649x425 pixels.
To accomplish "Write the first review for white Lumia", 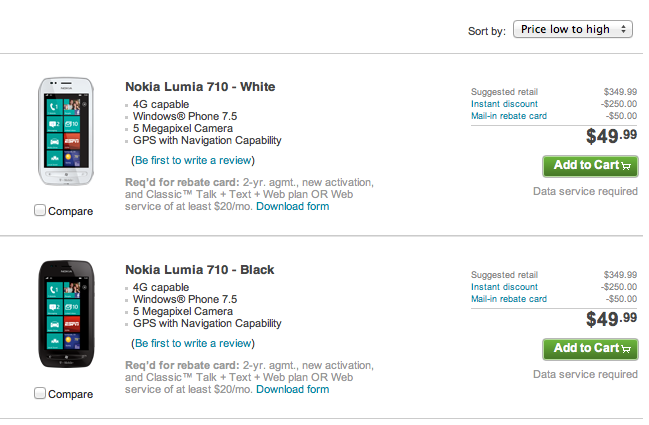I will pos(193,160).
